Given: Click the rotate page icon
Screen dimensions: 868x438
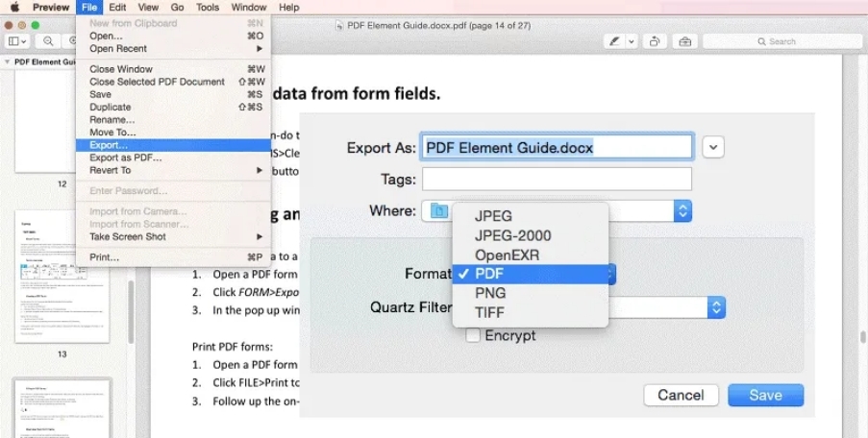Looking at the screenshot, I should [x=655, y=41].
